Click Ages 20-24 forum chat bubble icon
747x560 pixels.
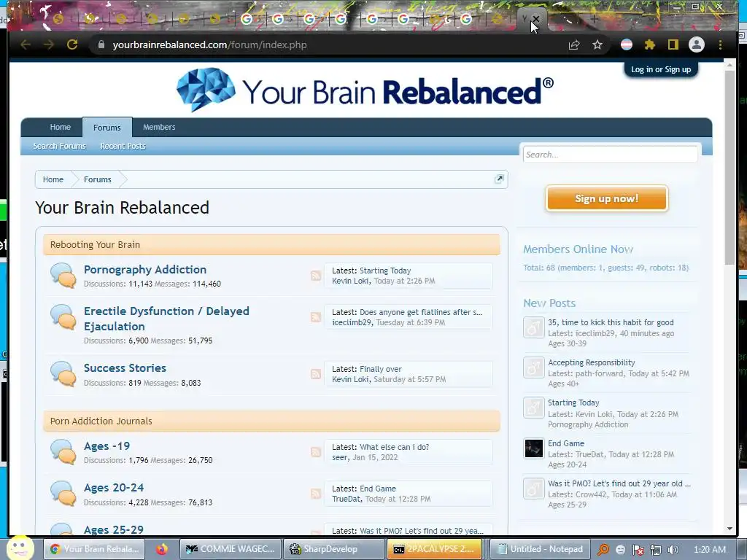click(63, 494)
